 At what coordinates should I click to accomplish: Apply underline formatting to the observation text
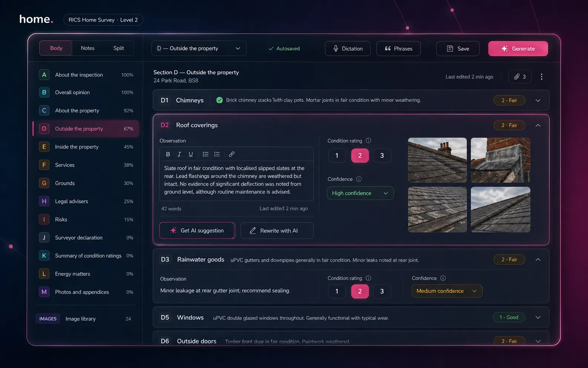[191, 154]
